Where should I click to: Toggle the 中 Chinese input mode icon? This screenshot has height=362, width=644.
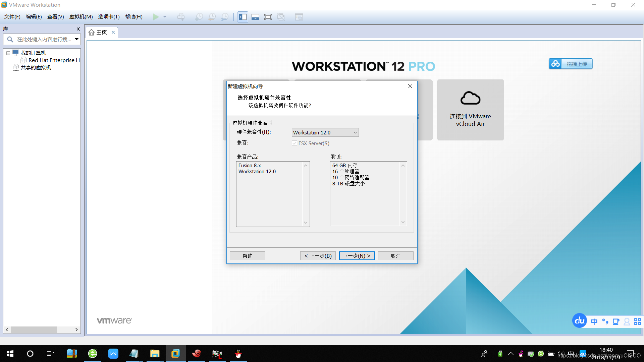pyautogui.click(x=594, y=322)
